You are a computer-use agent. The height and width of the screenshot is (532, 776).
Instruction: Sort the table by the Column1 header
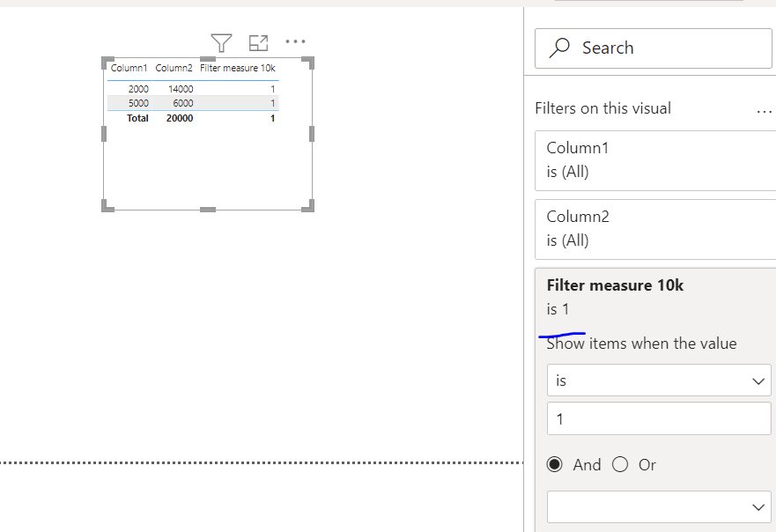click(x=129, y=68)
